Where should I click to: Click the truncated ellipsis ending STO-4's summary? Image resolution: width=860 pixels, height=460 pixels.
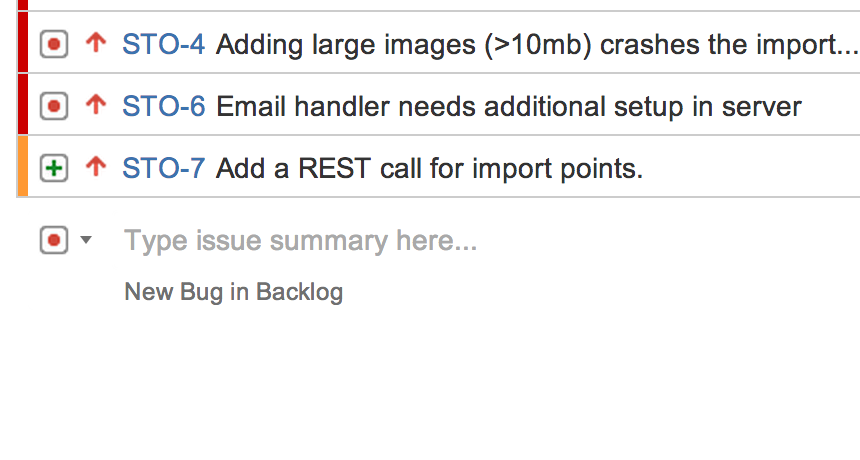846,48
